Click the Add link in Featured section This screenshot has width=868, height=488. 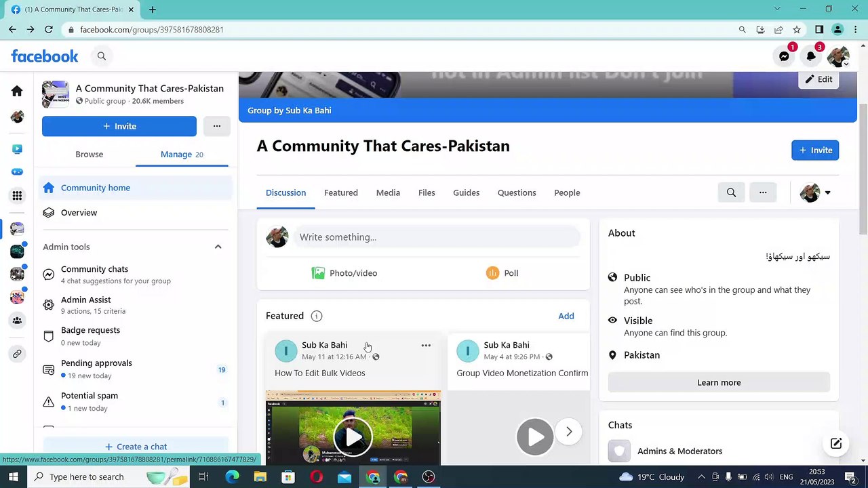[566, 316]
